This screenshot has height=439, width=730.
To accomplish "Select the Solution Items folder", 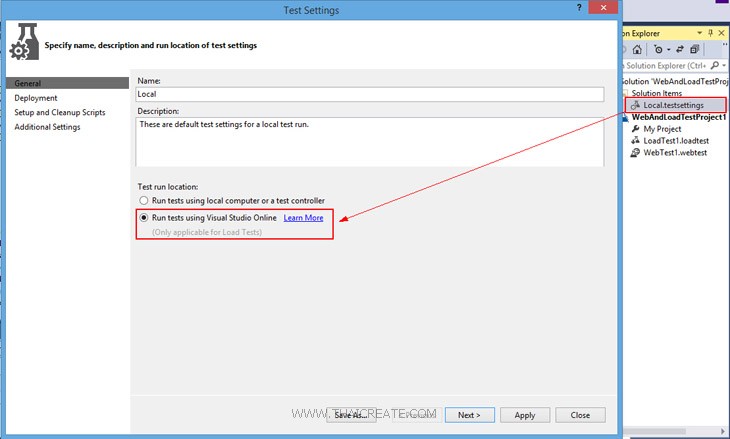I will 656,93.
